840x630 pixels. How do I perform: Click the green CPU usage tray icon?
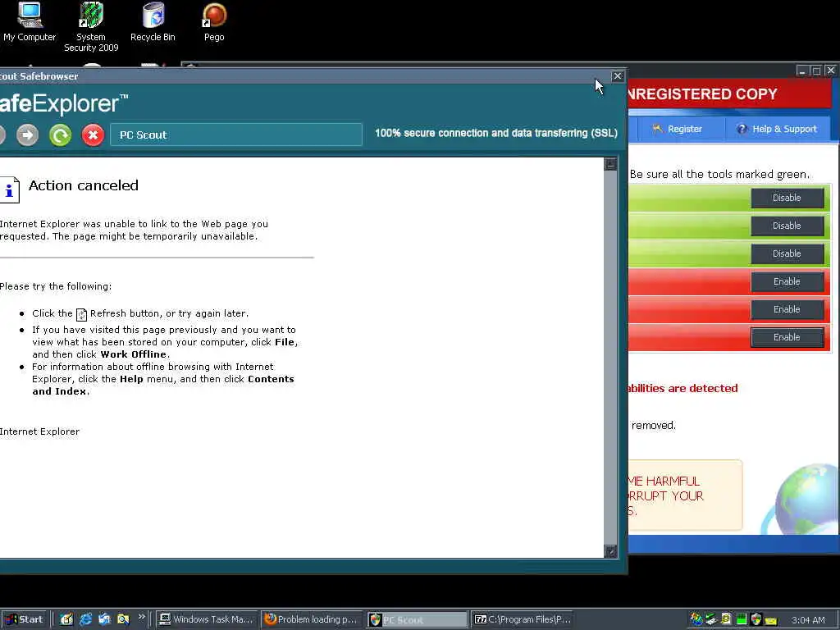point(742,620)
